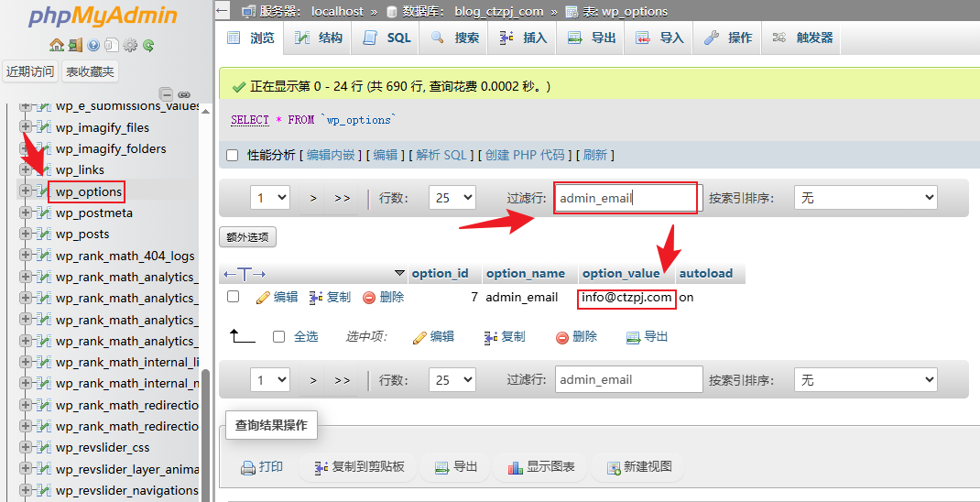Collapse all navigation tree items
This screenshot has height=502, width=980.
(166, 94)
